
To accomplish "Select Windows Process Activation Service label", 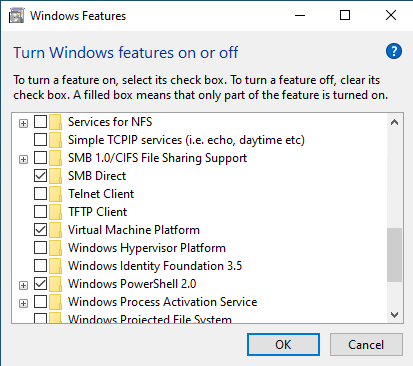I will click(163, 302).
